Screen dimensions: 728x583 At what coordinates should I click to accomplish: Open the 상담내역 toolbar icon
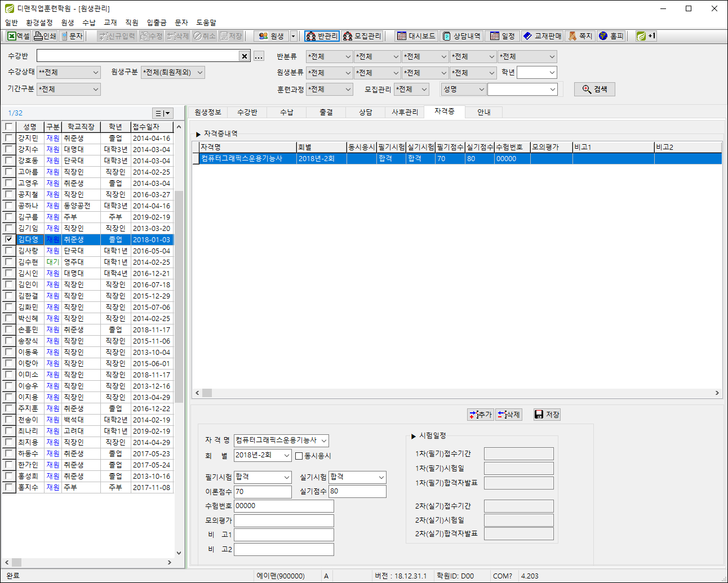pos(461,36)
